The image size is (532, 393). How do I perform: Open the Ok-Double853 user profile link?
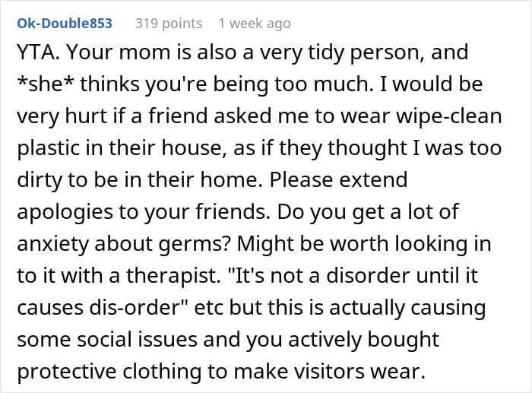[x=65, y=24]
